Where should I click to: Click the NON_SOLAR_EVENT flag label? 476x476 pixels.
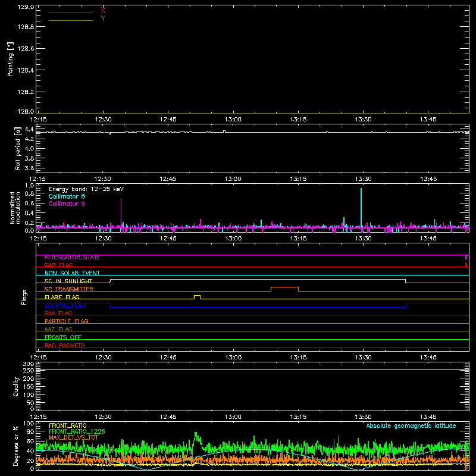(x=72, y=273)
